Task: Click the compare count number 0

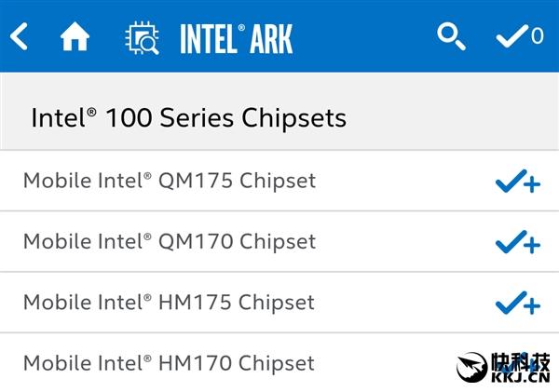Action: (537, 37)
